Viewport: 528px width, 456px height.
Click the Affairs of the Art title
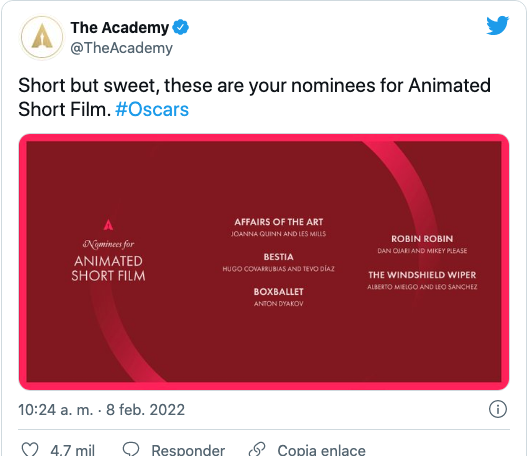[279, 222]
